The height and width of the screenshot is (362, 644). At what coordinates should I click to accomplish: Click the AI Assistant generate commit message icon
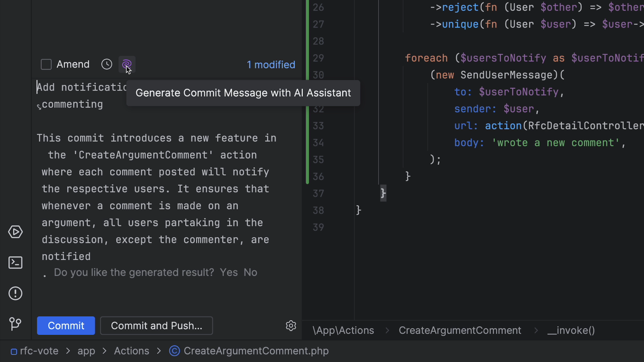click(127, 64)
